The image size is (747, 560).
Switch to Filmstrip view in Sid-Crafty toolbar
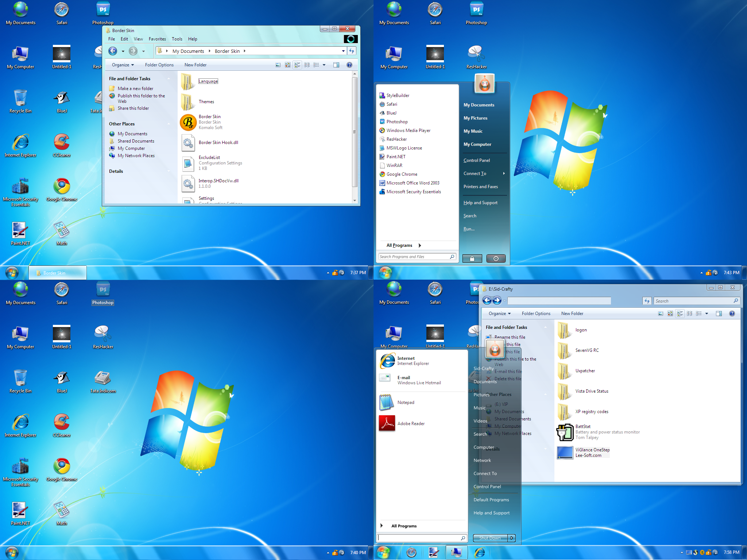(x=661, y=314)
